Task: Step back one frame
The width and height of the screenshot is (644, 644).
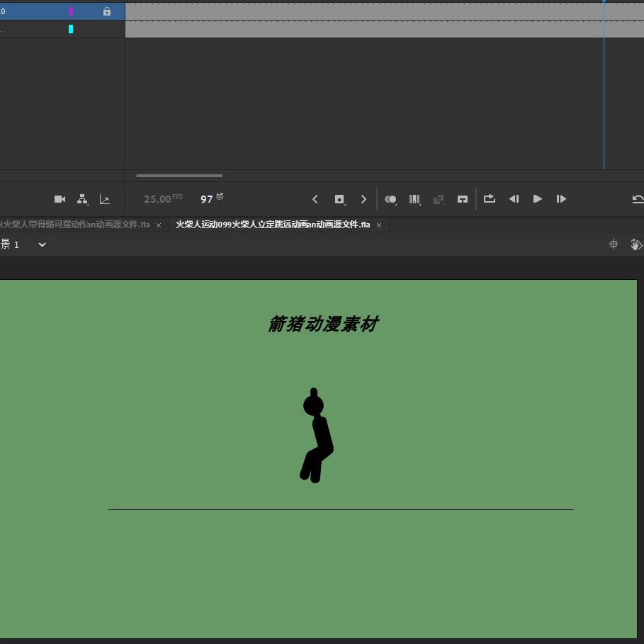Action: click(514, 199)
